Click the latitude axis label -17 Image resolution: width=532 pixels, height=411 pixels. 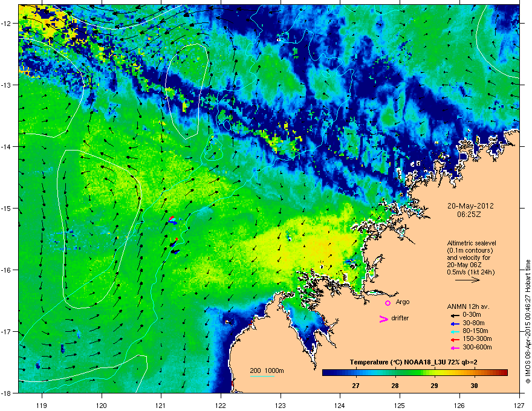point(7,332)
